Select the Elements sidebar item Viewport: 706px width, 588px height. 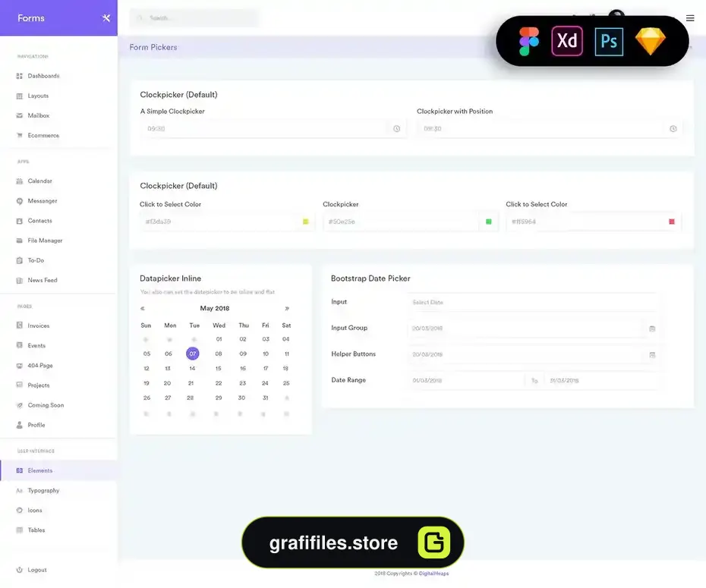click(59, 470)
